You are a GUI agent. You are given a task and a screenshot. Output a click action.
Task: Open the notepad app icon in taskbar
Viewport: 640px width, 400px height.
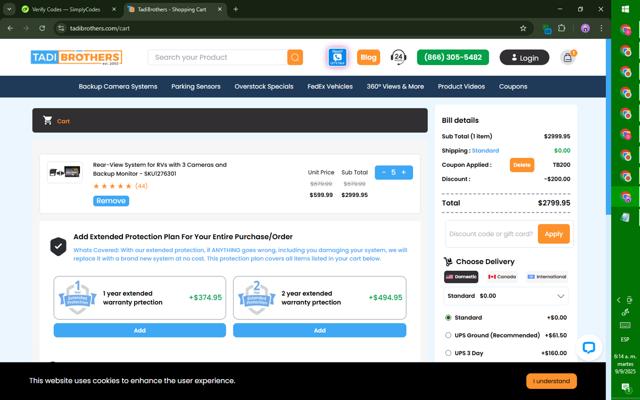pyautogui.click(x=625, y=218)
